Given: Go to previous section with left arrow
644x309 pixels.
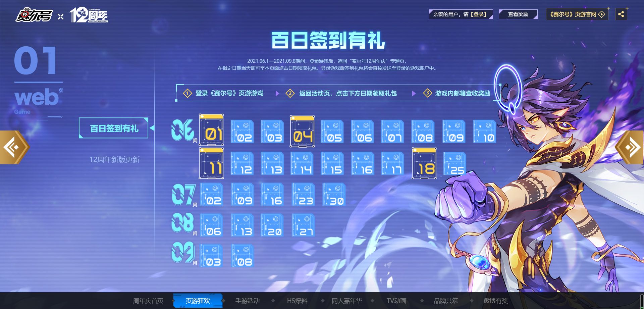Looking at the screenshot, I should click(x=14, y=147).
